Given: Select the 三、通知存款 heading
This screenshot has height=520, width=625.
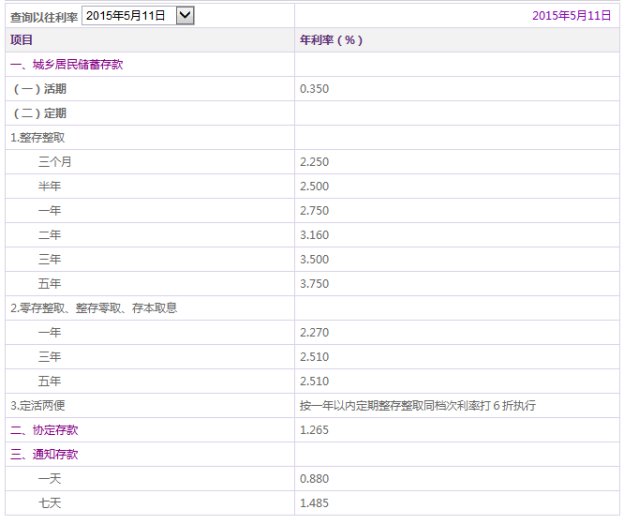Looking at the screenshot, I should point(44,454).
